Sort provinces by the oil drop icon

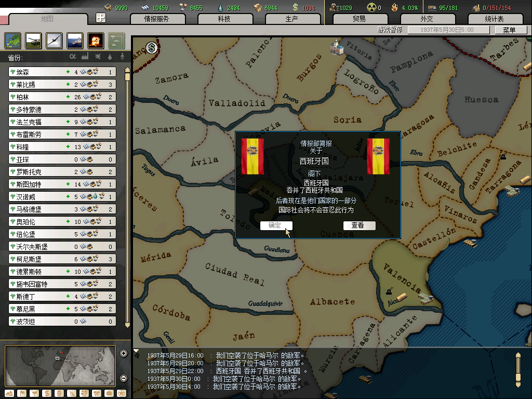[110, 57]
